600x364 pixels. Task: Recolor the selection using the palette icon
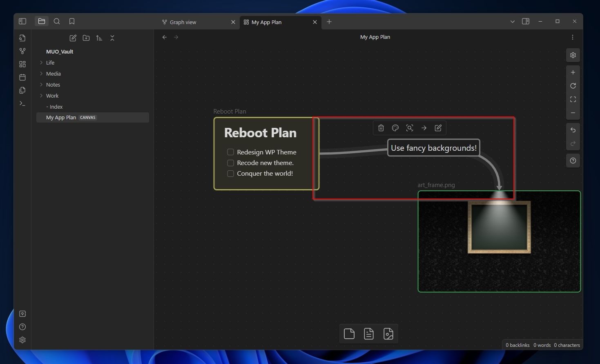[395, 128]
